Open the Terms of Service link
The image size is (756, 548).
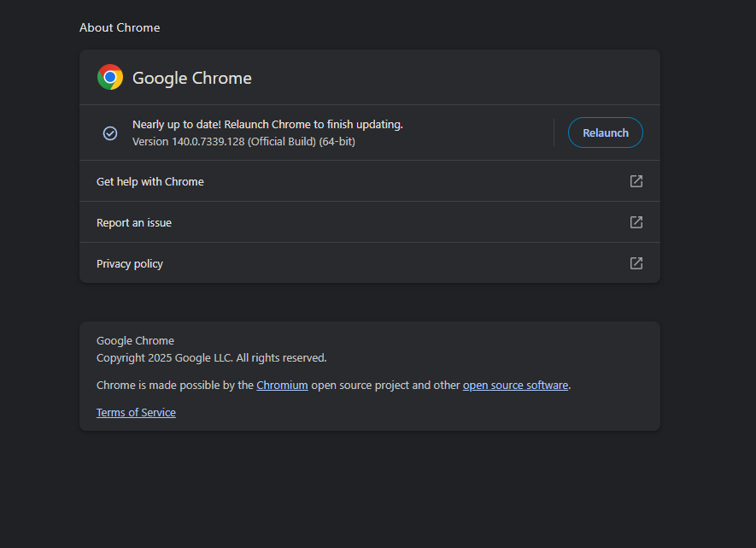click(x=136, y=412)
